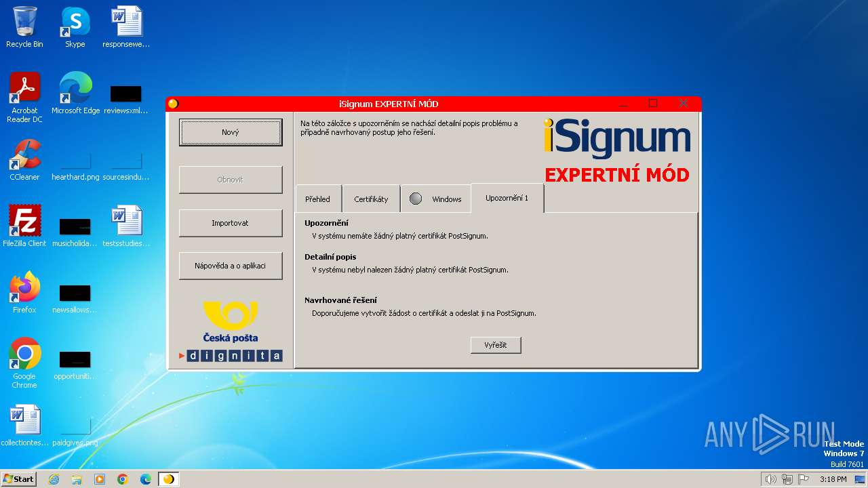Open Acrobat Reader DC desktop icon
This screenshot has width=868, height=488.
pyautogui.click(x=24, y=98)
